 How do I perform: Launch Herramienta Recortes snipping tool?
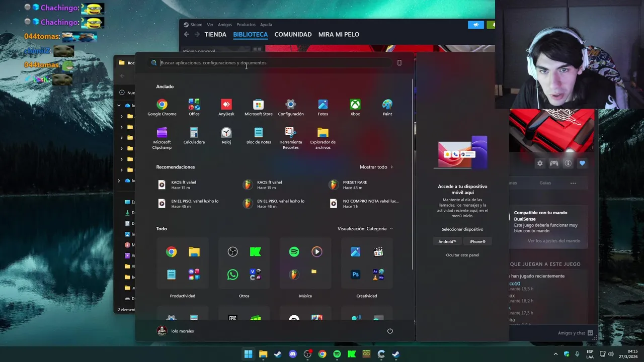[x=291, y=138]
